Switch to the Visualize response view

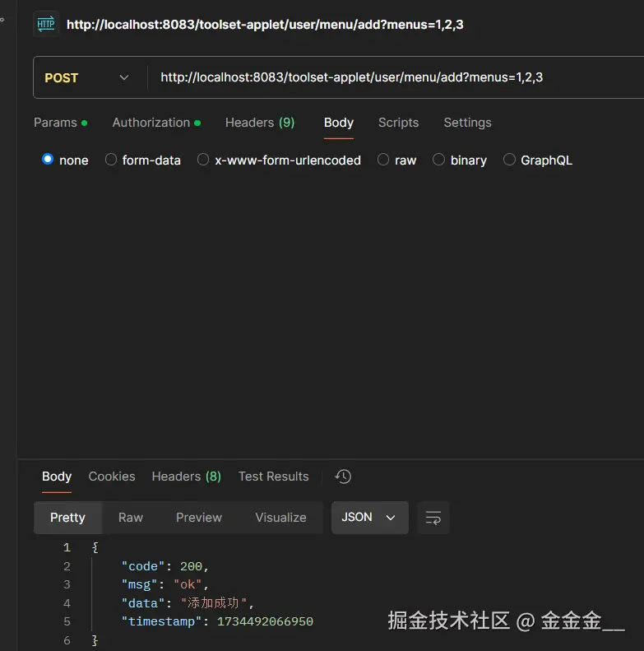point(280,518)
